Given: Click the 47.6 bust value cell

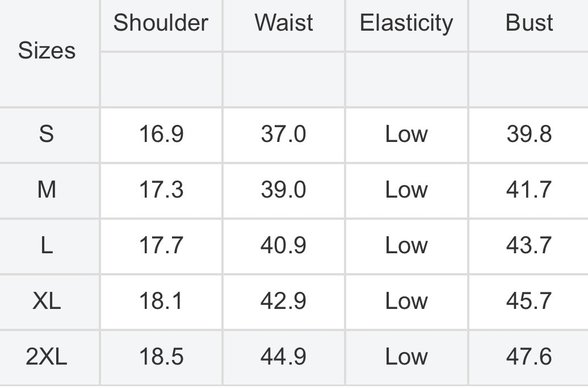Looking at the screenshot, I should click(x=529, y=357).
